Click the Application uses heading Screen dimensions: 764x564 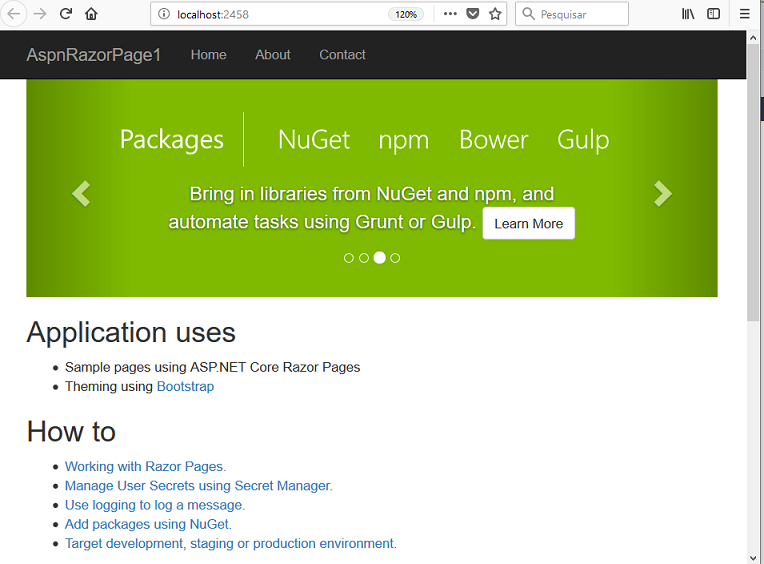click(x=131, y=333)
